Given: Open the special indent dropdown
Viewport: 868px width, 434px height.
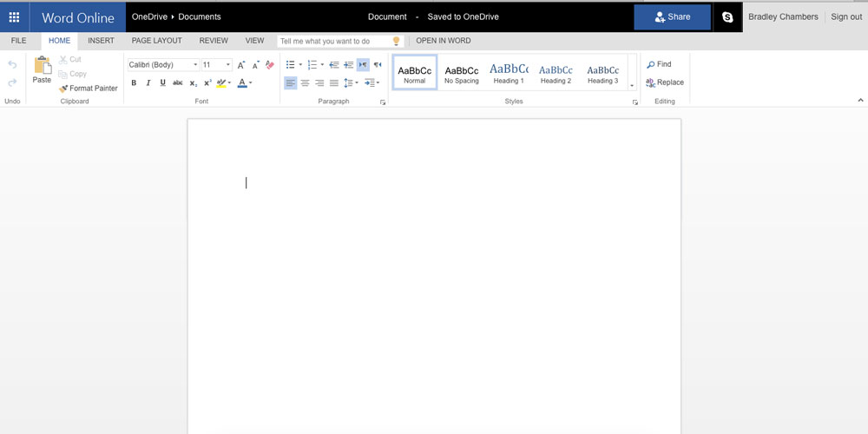Looking at the screenshot, I should pos(372,83).
